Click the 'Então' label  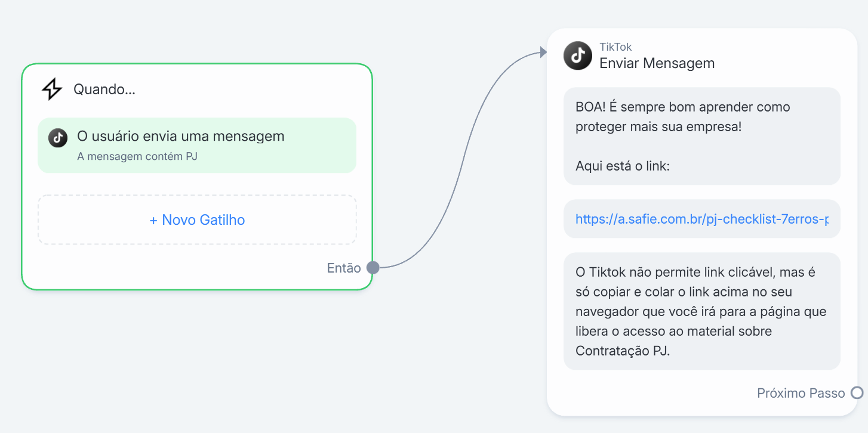(x=344, y=268)
